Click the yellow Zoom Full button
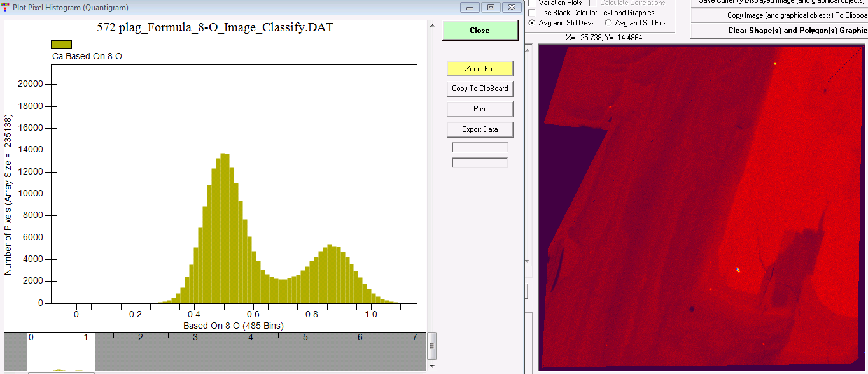868x374 pixels. pyautogui.click(x=480, y=68)
